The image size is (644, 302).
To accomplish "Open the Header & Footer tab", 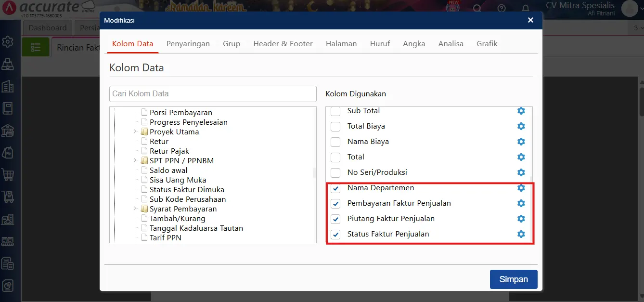I will 283,44.
